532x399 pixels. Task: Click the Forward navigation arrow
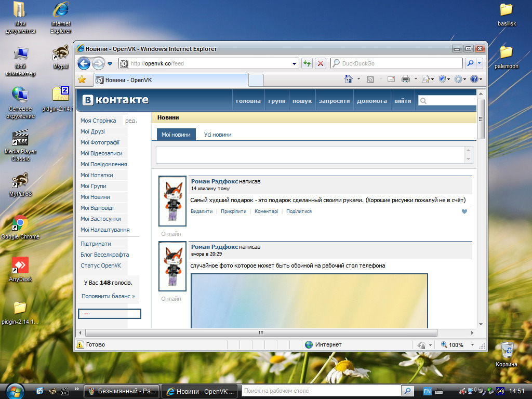[x=98, y=63]
